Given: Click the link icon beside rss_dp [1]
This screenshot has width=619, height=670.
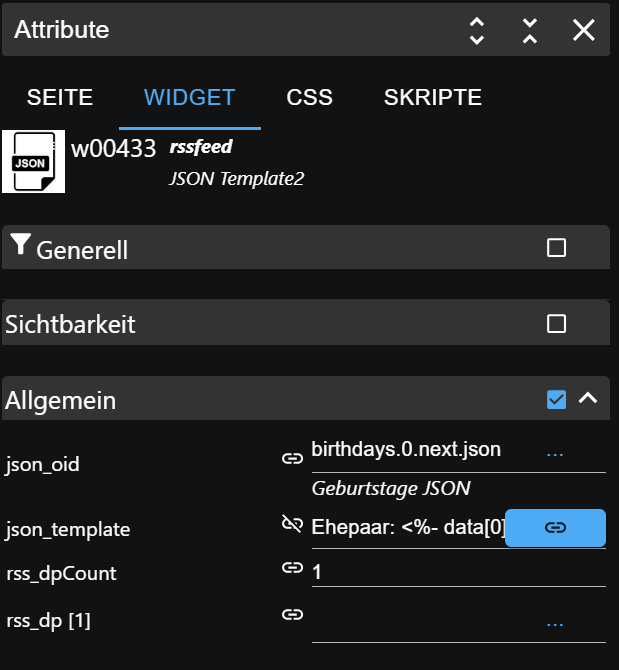Looking at the screenshot, I should 292,614.
